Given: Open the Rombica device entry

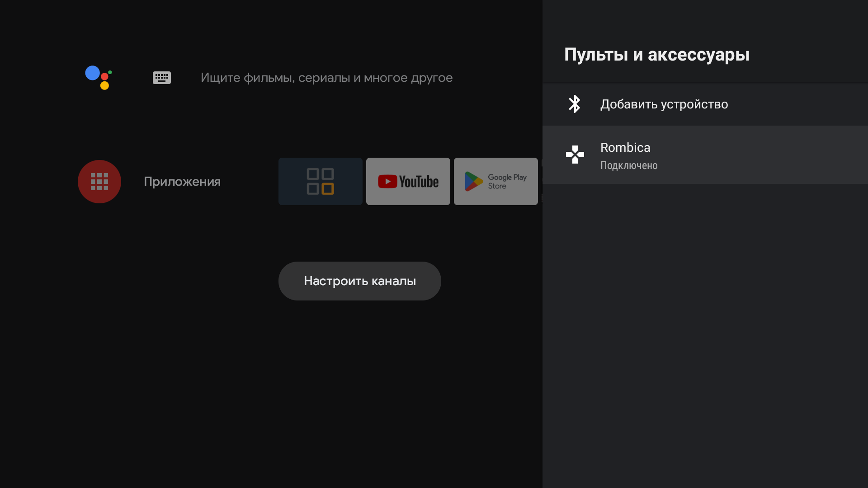Looking at the screenshot, I should point(625,148).
